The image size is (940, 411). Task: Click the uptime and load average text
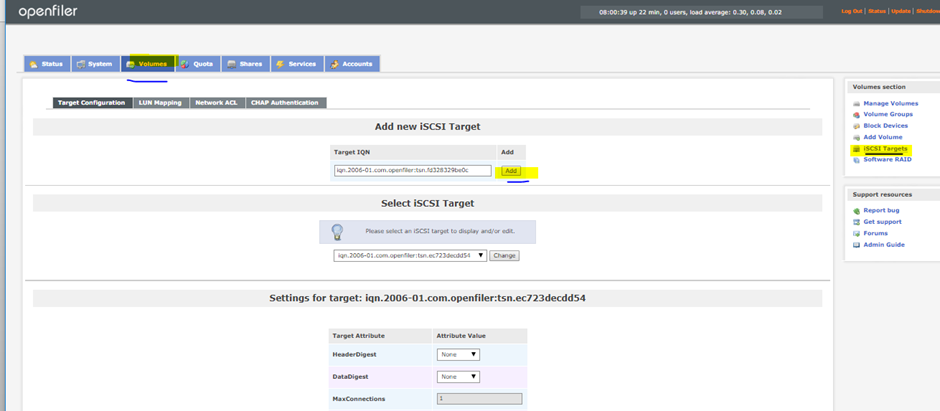(691, 12)
